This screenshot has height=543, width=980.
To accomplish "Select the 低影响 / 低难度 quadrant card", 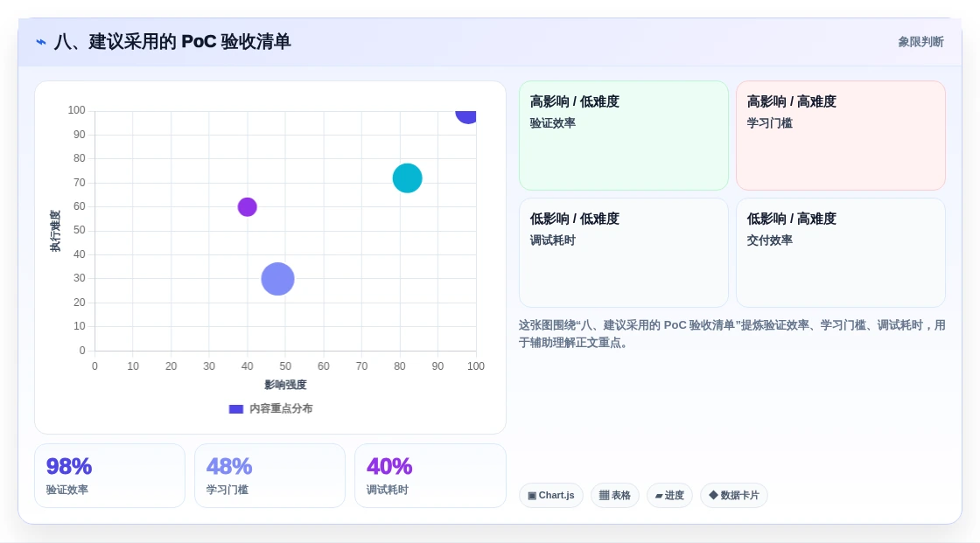I will coord(624,253).
